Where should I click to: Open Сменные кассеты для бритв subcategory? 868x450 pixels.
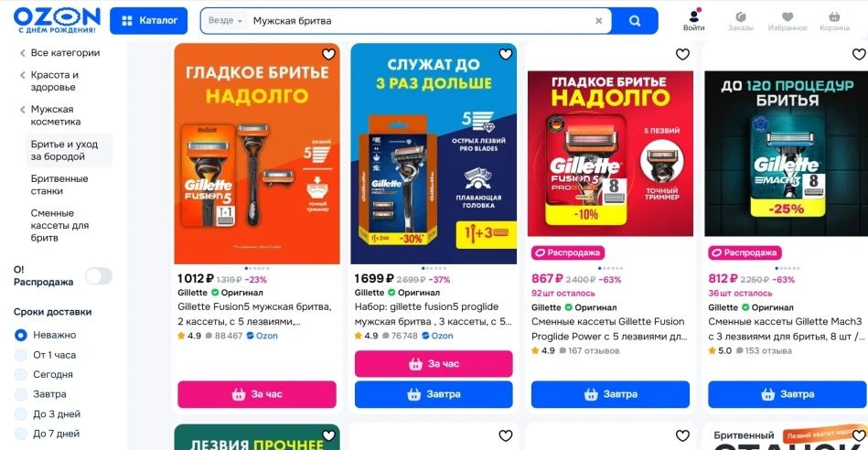pyautogui.click(x=59, y=225)
